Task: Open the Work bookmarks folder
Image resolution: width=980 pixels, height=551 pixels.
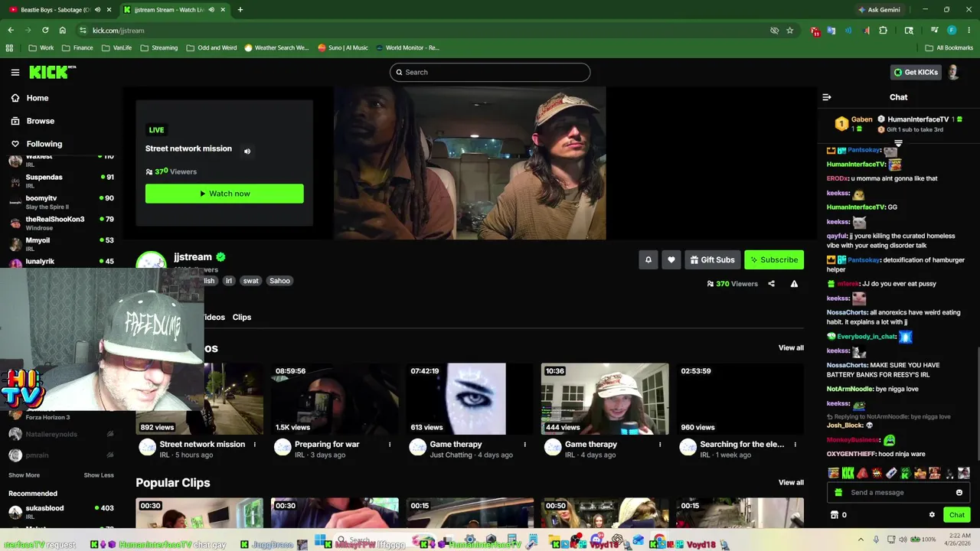Action: point(41,47)
